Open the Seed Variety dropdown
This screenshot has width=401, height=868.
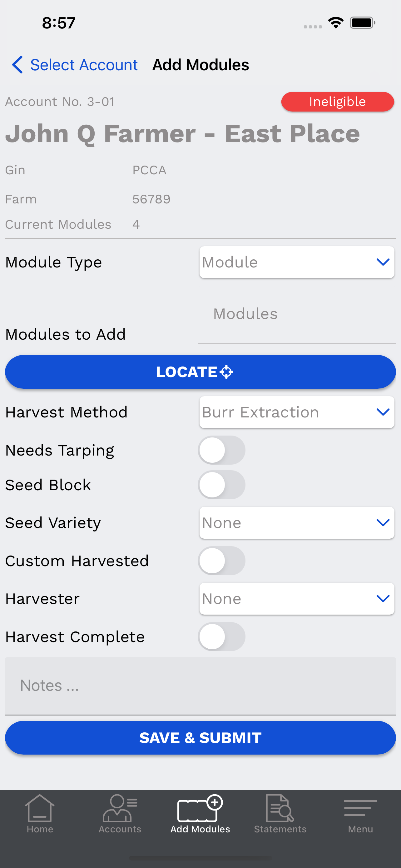297,523
